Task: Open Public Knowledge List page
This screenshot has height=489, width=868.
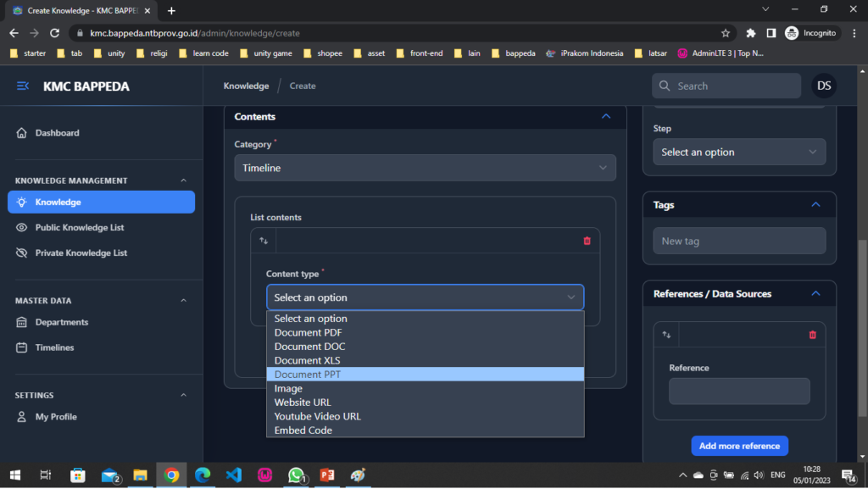Action: [81, 228]
